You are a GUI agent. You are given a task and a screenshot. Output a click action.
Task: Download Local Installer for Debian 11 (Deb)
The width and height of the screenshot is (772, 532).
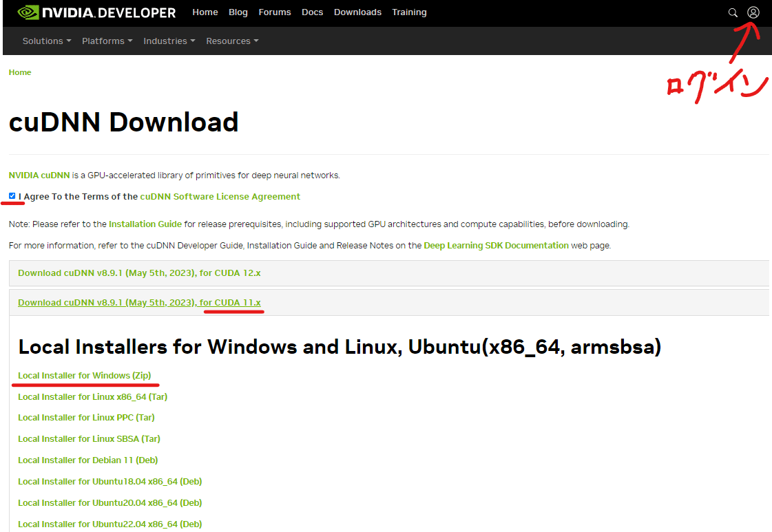coord(87,460)
